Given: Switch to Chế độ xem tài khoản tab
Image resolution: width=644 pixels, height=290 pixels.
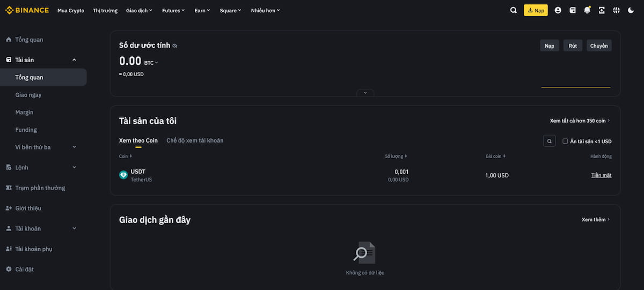Looking at the screenshot, I should click(x=195, y=140).
